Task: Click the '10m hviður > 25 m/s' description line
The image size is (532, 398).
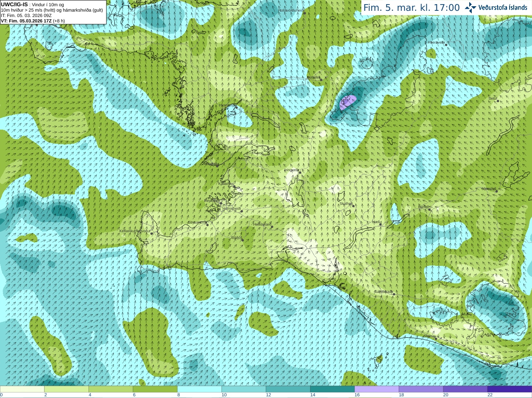Action: pos(52,10)
